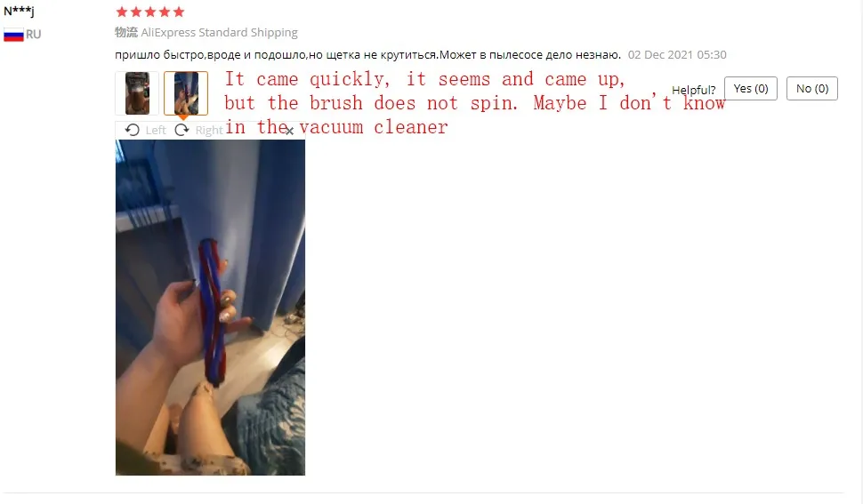Click 'AliExpress Standard Shipping' text

pyautogui.click(x=220, y=32)
